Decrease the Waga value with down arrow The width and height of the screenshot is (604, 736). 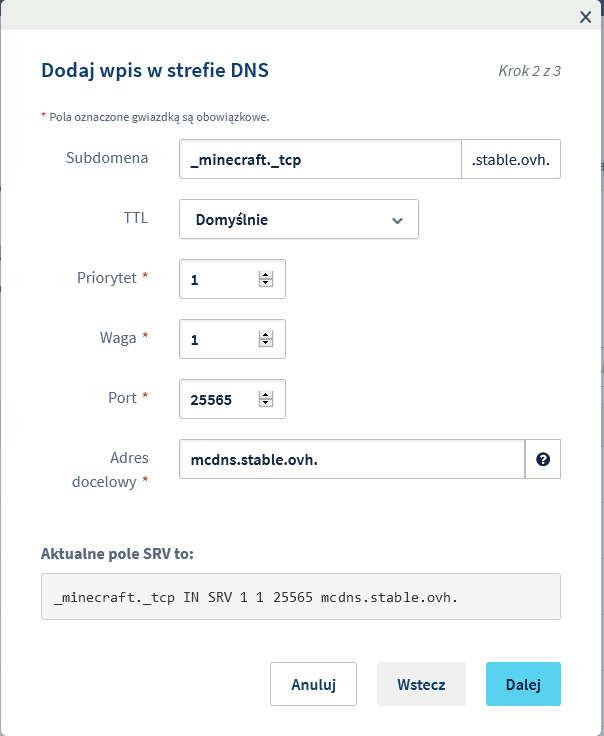pos(266,344)
